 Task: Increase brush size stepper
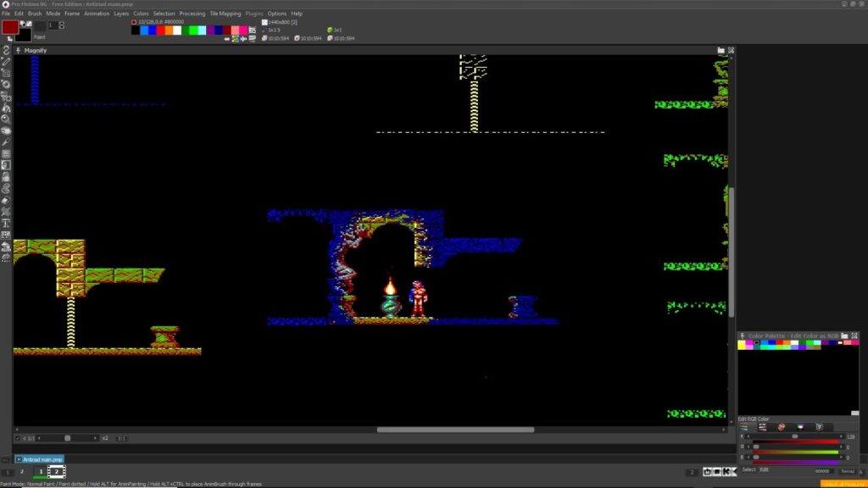(x=61, y=23)
